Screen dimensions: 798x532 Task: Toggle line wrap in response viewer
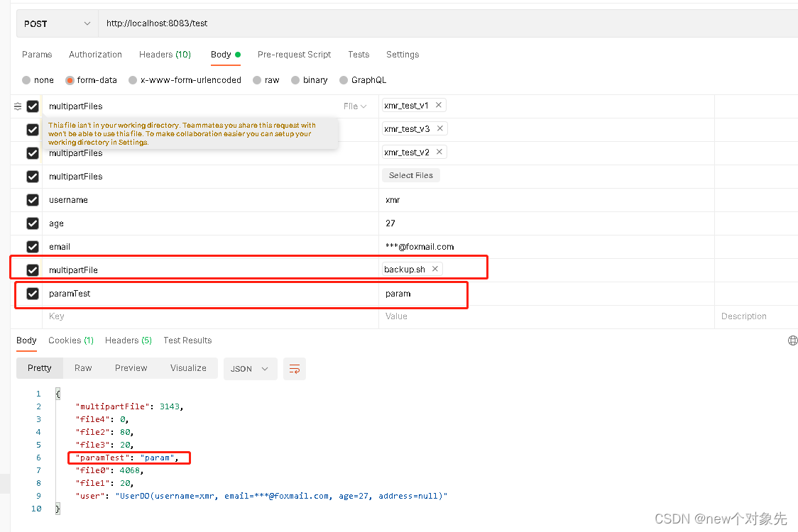pyautogui.click(x=295, y=369)
